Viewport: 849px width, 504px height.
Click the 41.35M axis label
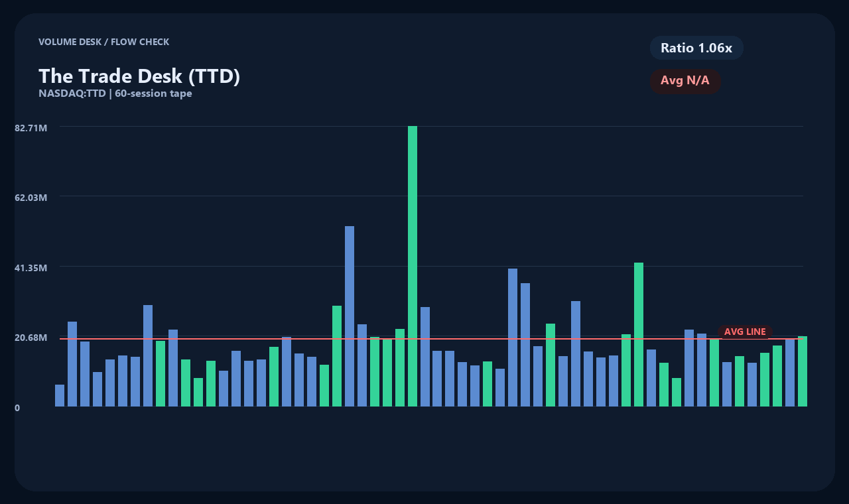[31, 268]
